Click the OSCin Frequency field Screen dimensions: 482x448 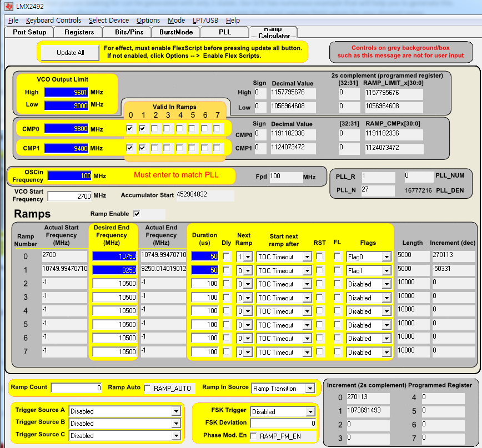(69, 176)
